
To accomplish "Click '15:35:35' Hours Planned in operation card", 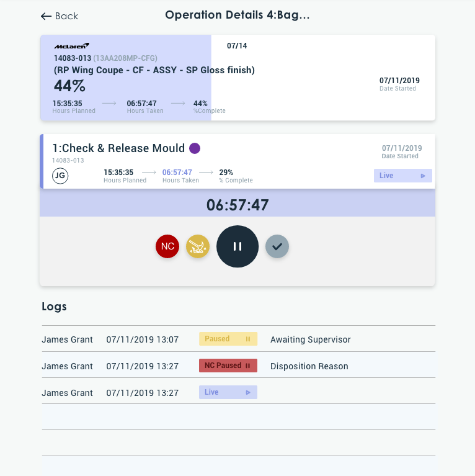I will pos(118,173).
